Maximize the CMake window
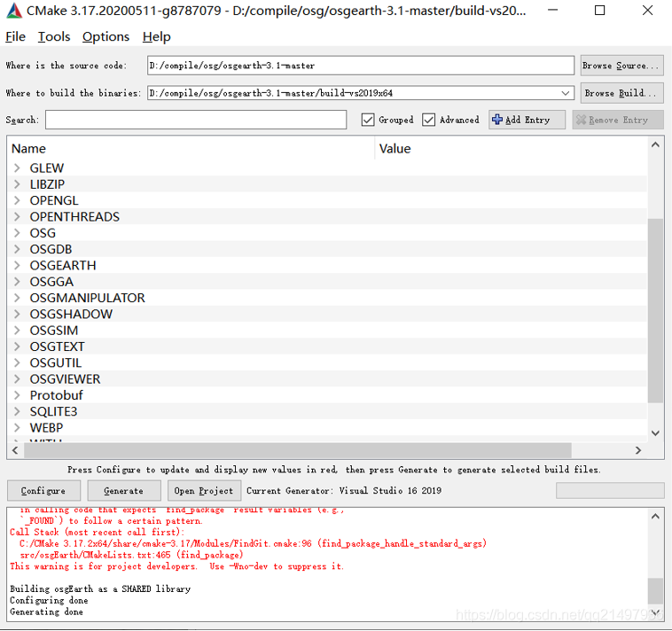 600,11
